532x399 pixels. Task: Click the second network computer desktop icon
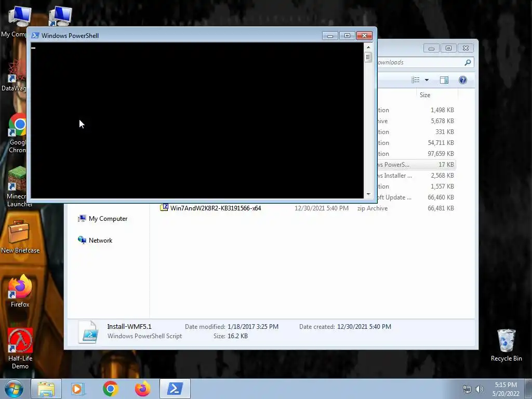click(60, 16)
